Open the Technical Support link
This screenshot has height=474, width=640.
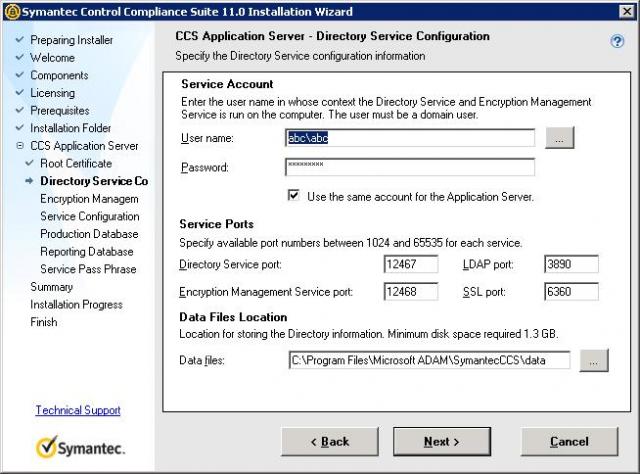click(x=78, y=410)
